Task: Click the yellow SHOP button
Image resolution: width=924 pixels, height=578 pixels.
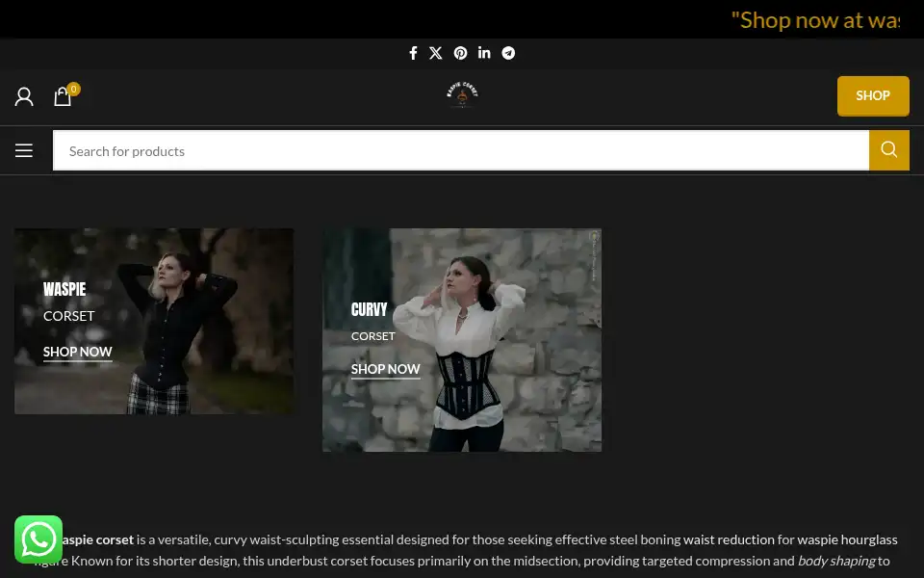Action: point(873,95)
